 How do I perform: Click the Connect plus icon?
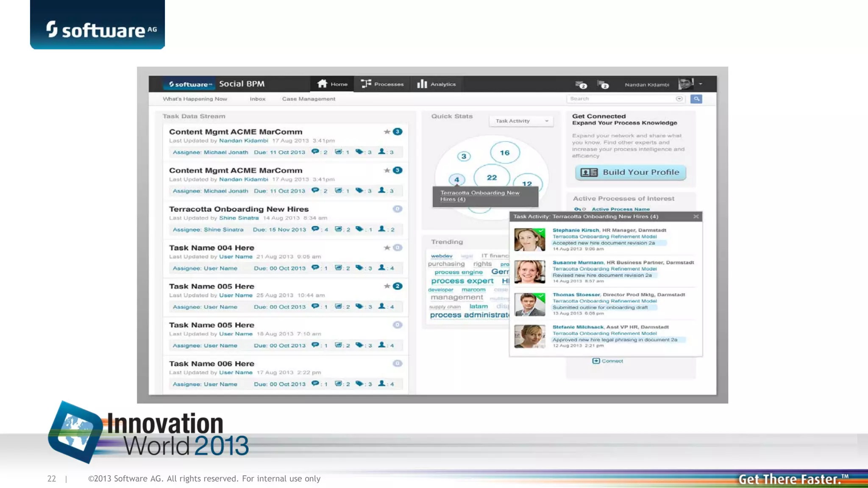tap(596, 361)
